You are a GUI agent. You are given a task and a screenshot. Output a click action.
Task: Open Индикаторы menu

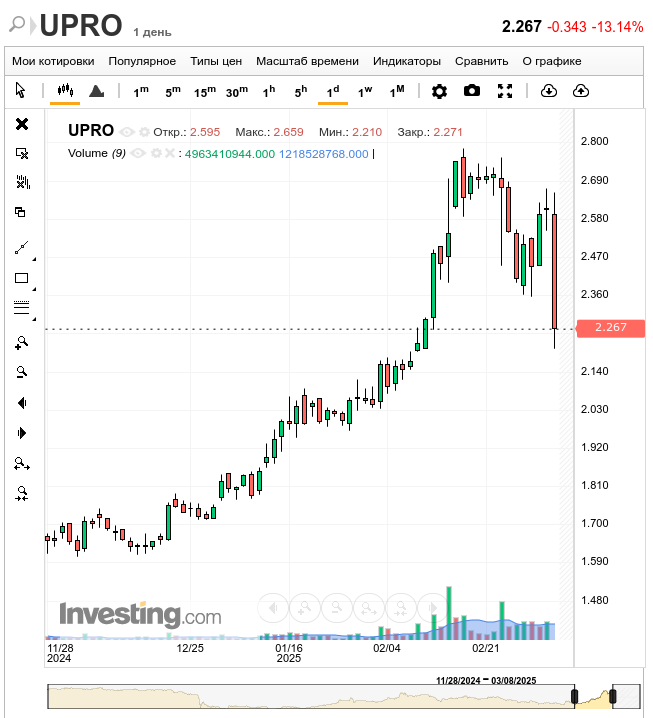(x=407, y=61)
